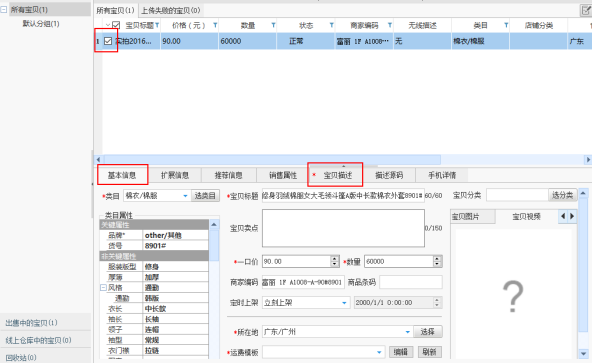Click filter icon on 宝贝标题 column
The image size is (593, 364).
157,25
